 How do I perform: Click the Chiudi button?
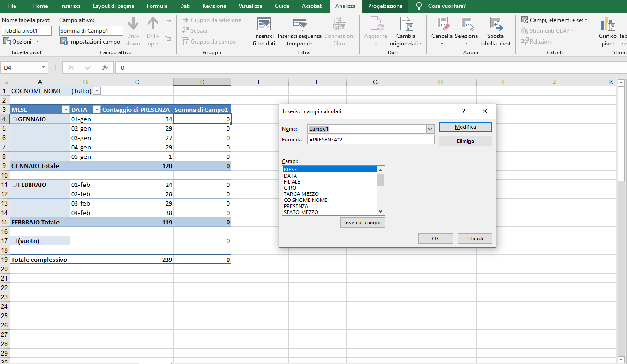click(475, 238)
